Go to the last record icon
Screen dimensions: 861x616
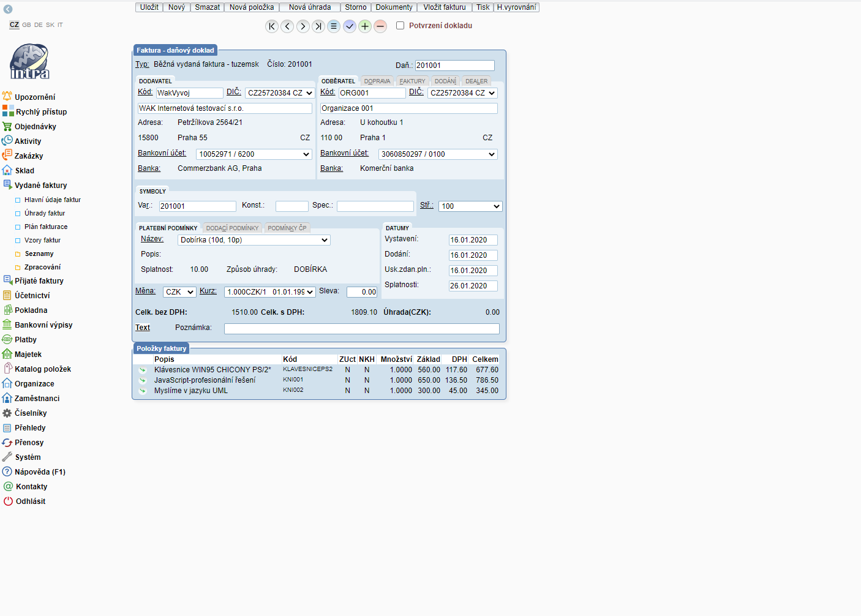click(318, 26)
